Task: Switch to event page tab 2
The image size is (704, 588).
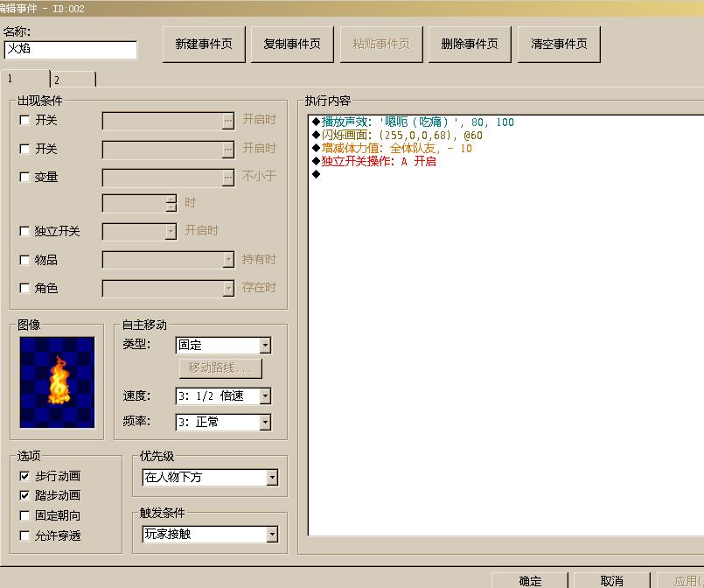Action: point(73,80)
